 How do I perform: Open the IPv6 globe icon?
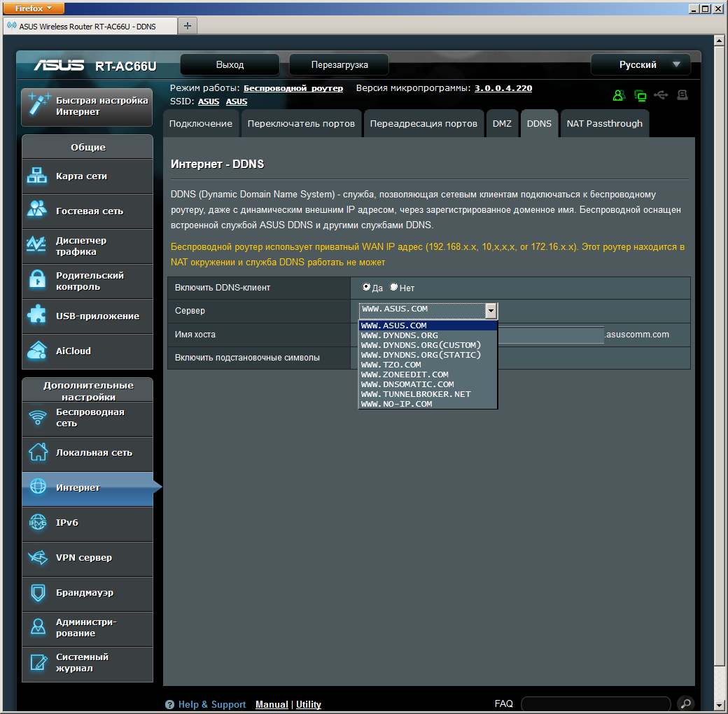coord(37,523)
